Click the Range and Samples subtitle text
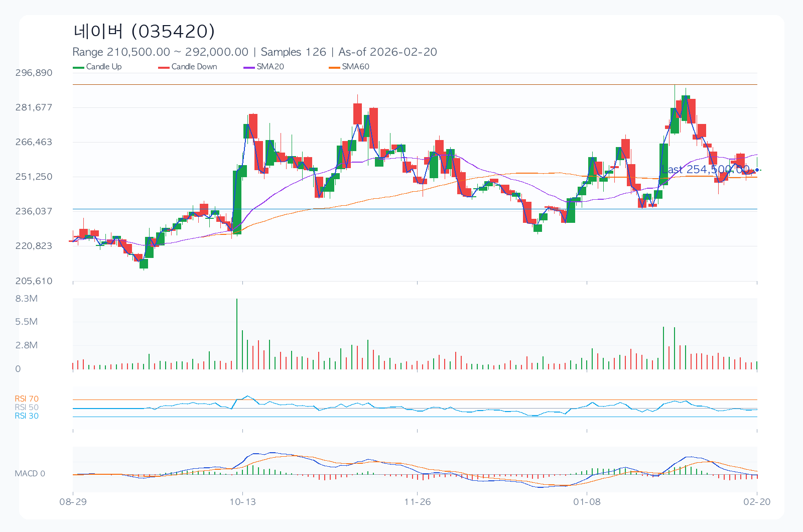This screenshot has height=532, width=803. click(x=254, y=52)
